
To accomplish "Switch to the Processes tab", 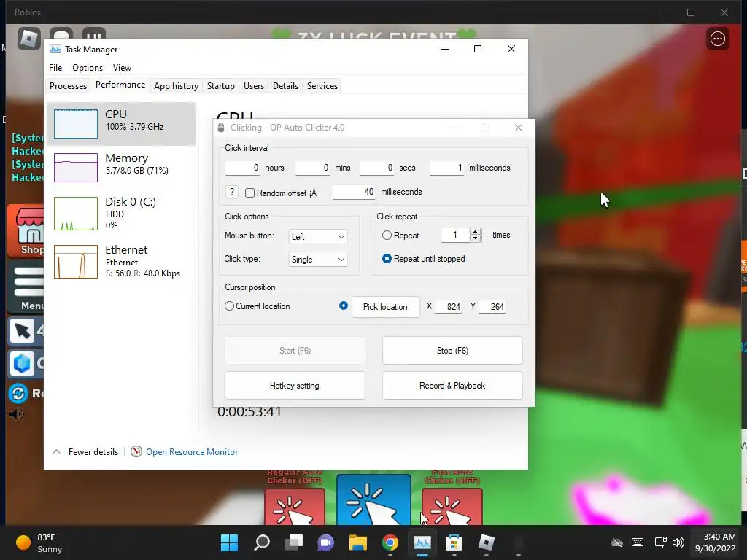I will point(68,86).
